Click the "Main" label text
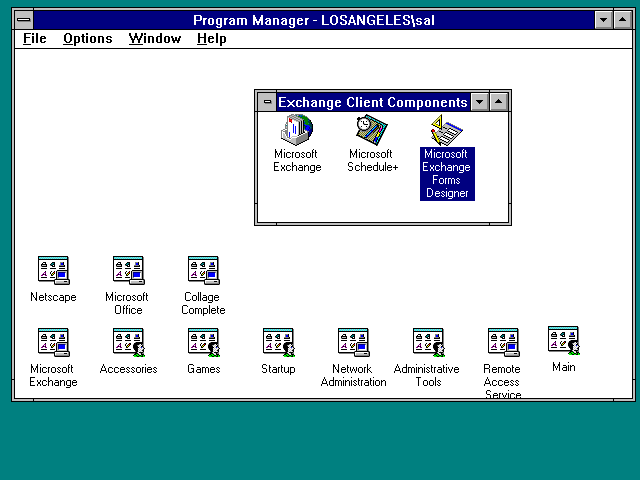Screen dimensions: 640x480 coord(564,367)
